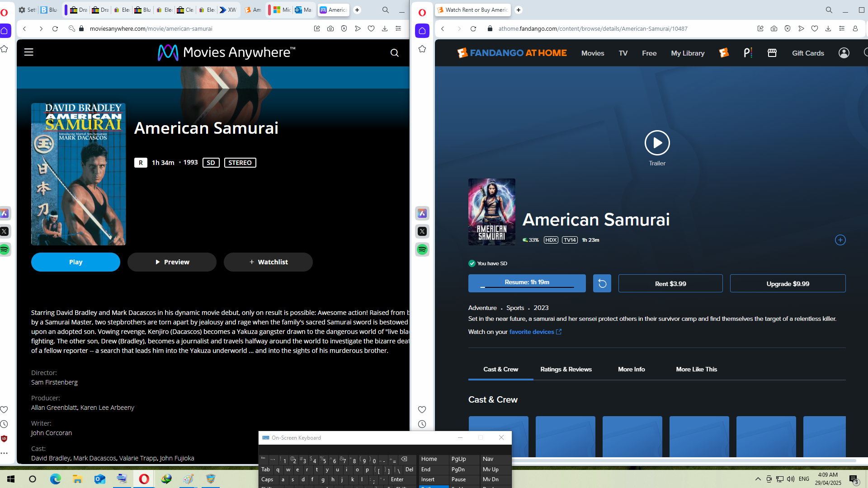
Task: Add American Samurai to Watchlist
Action: click(x=268, y=262)
